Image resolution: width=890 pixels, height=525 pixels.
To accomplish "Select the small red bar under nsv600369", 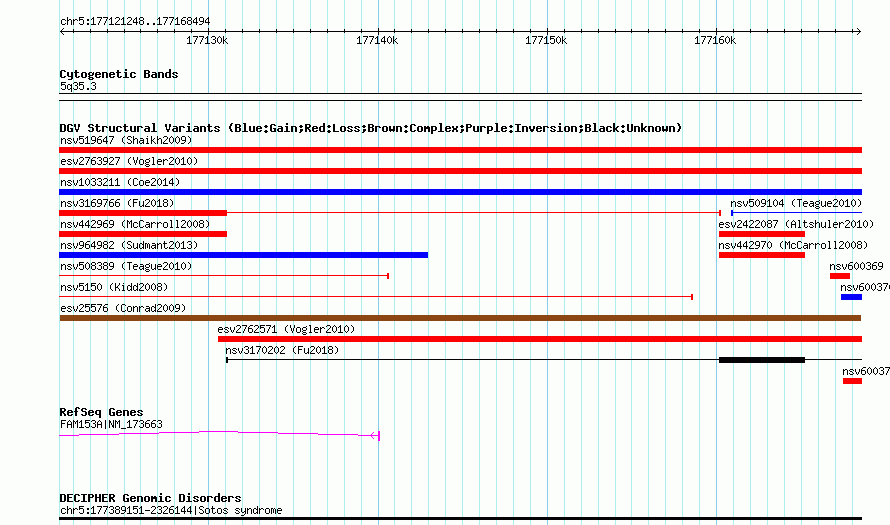I will 840,276.
